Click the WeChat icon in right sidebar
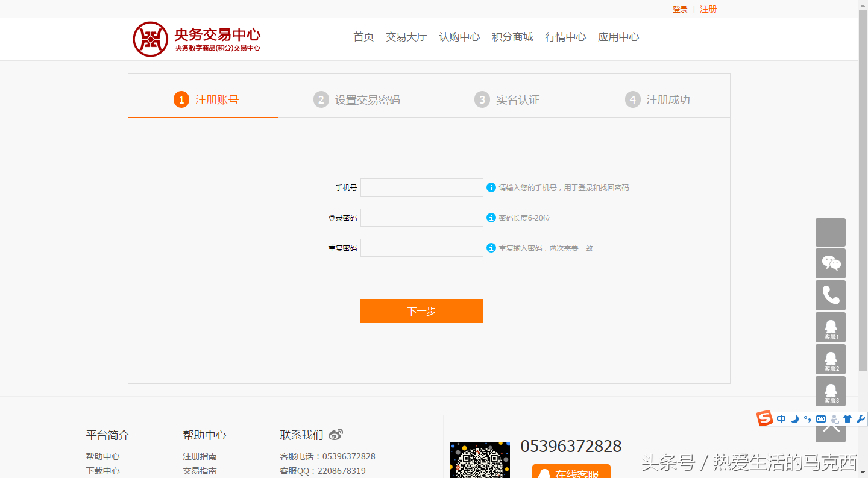868x478 pixels. (x=831, y=263)
